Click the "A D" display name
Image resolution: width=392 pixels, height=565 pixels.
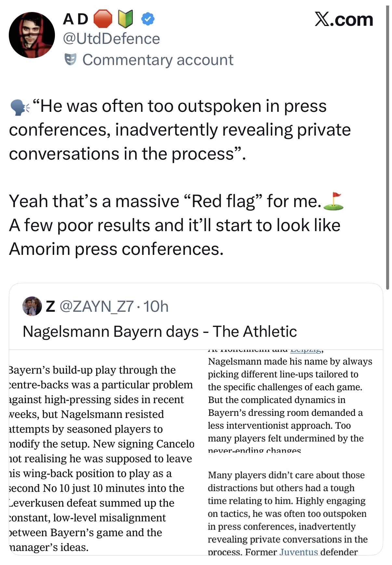(x=75, y=19)
